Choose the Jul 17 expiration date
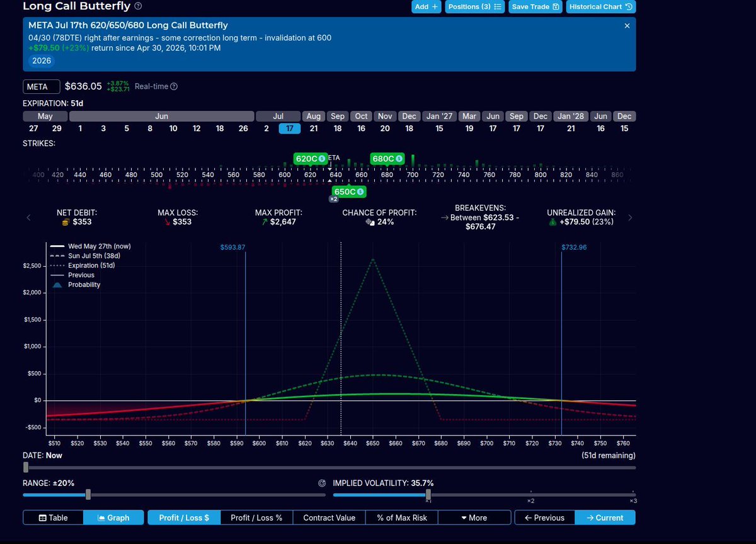Screen dimensions: 756x544 (x=290, y=129)
